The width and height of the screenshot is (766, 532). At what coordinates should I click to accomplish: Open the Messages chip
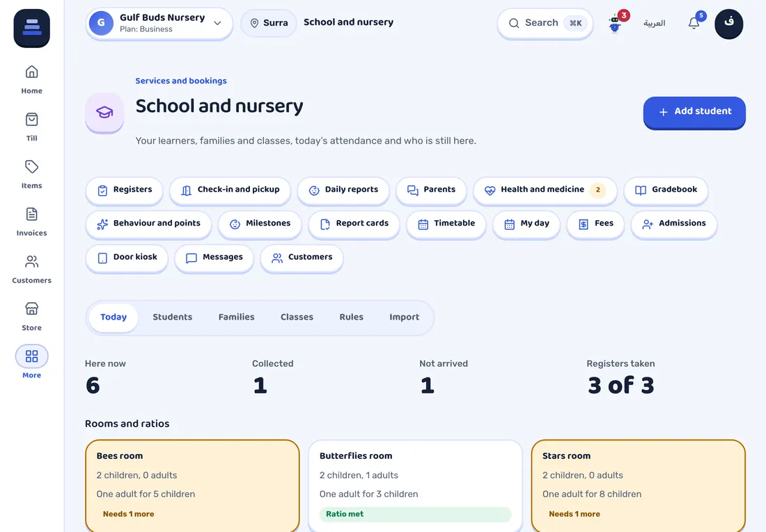[x=214, y=258]
